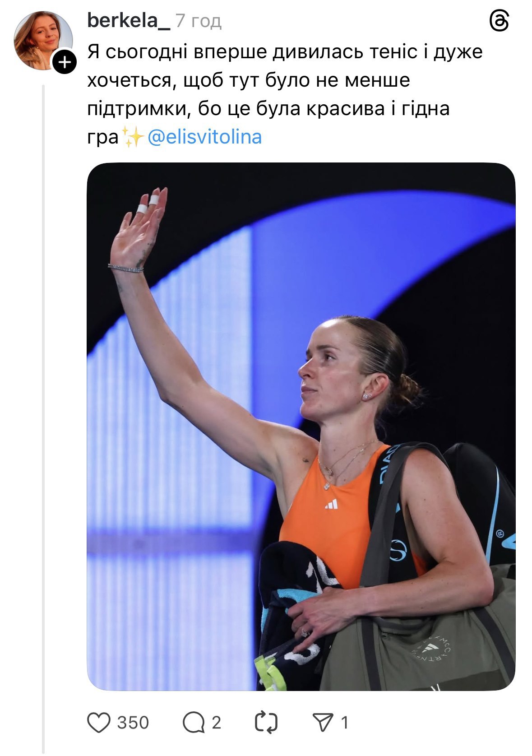Click the share count number 1

click(345, 723)
